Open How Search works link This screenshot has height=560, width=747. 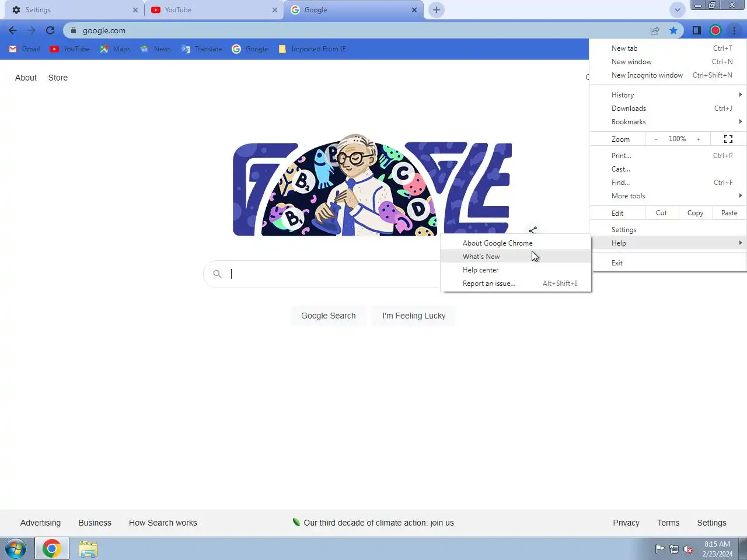click(x=163, y=523)
